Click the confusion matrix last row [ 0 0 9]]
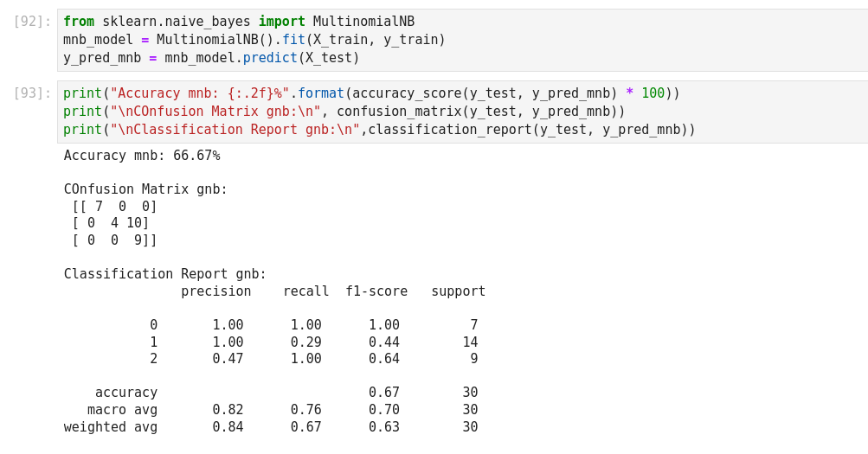This screenshot has width=868, height=454. [x=114, y=240]
